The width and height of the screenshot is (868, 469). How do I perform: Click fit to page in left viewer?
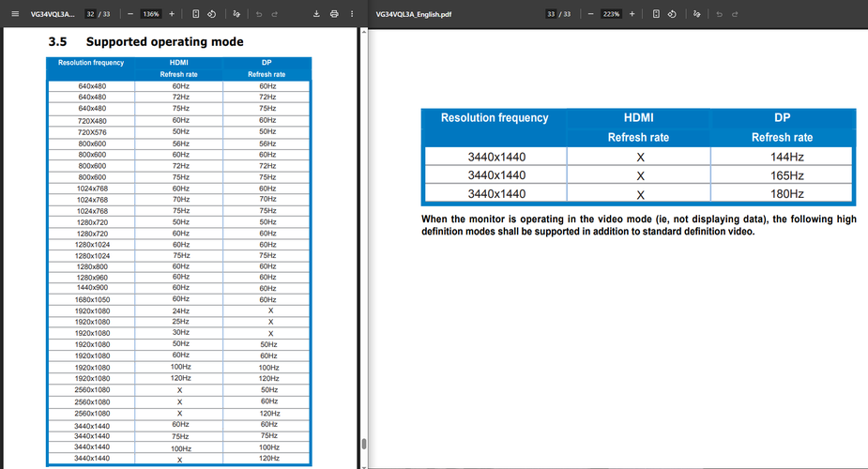tap(195, 14)
